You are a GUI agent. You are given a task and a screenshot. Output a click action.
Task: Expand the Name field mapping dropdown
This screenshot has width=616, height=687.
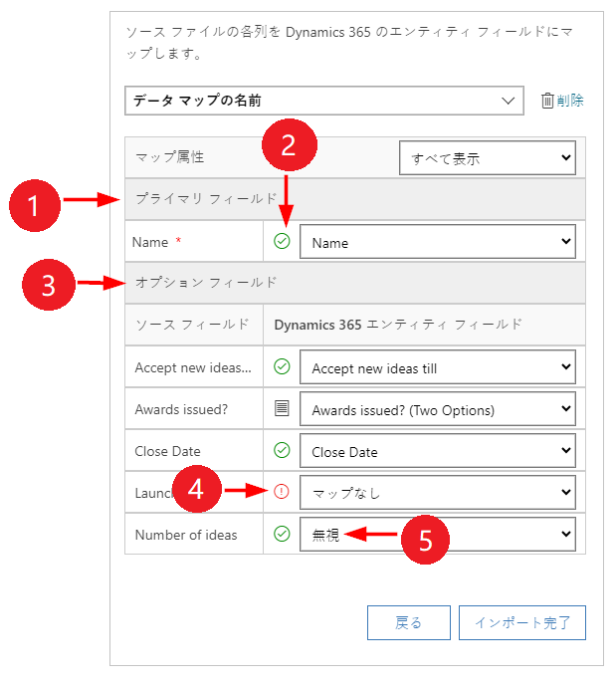tap(438, 242)
